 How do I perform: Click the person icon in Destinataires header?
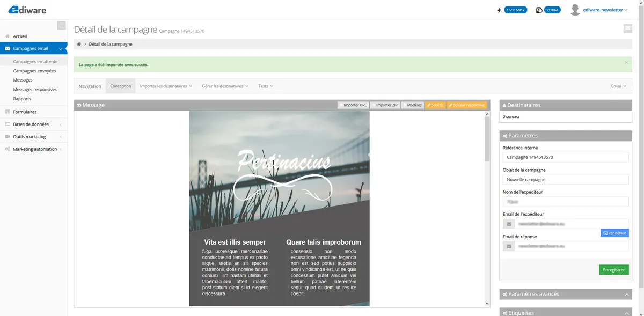[x=504, y=105]
